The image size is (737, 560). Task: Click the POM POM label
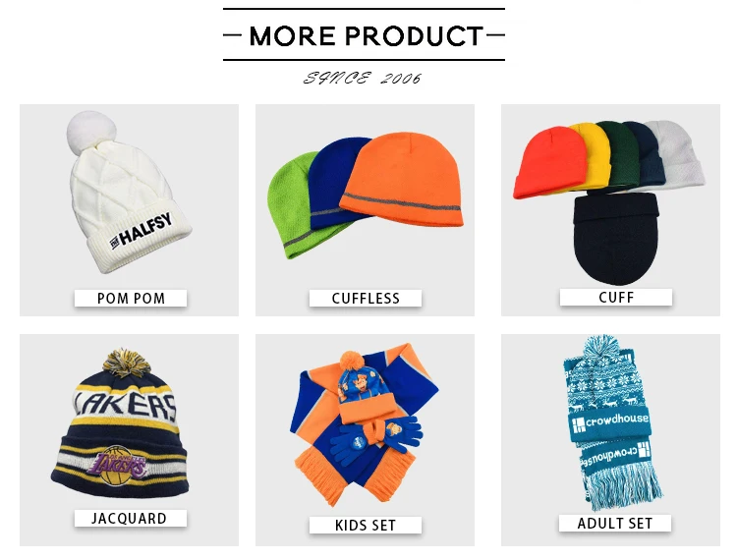[x=131, y=299]
